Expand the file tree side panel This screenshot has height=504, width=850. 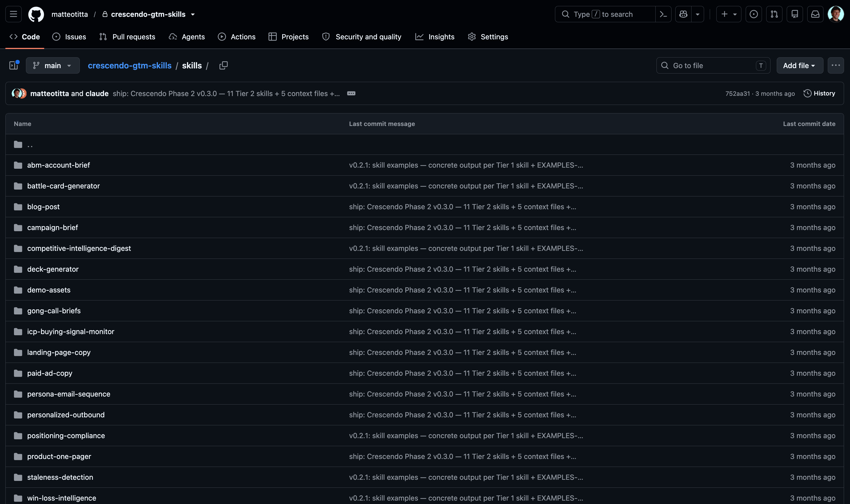[14, 66]
